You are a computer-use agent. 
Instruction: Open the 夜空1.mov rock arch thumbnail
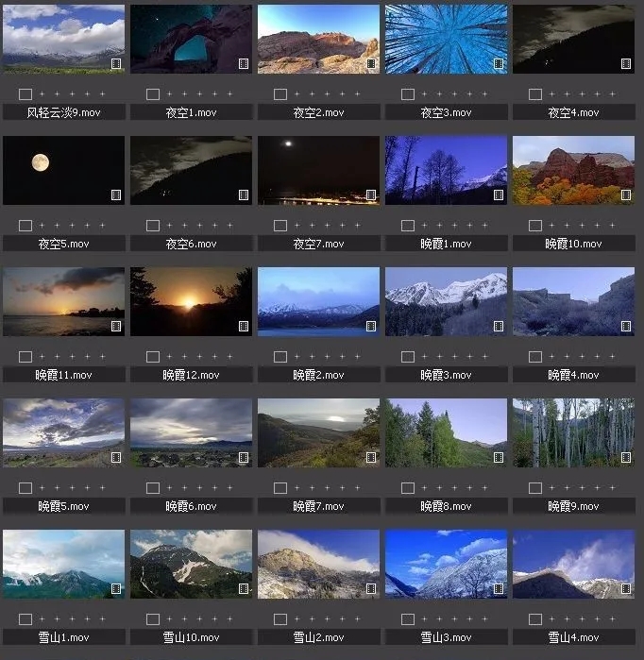click(191, 39)
